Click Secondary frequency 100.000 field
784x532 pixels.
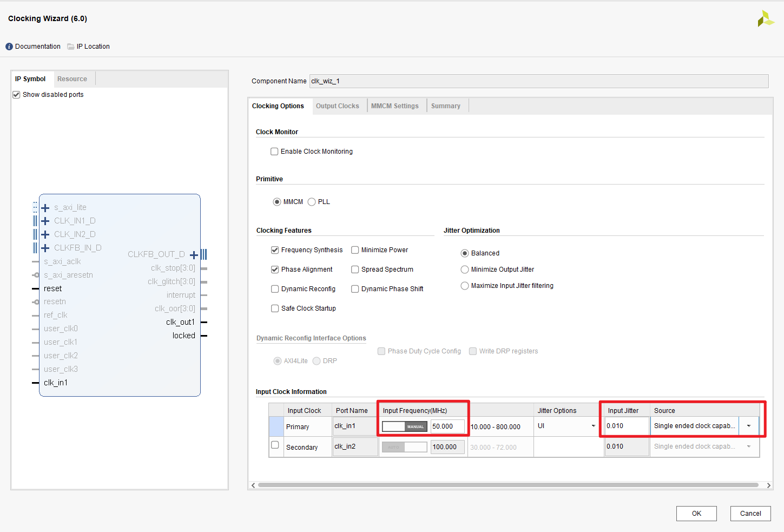tap(447, 447)
